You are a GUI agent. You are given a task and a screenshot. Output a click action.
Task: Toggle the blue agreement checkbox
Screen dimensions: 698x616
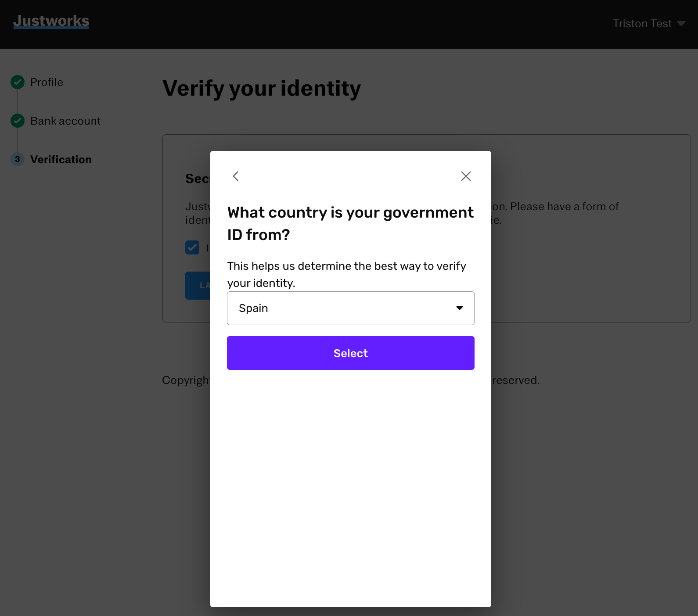point(192,247)
